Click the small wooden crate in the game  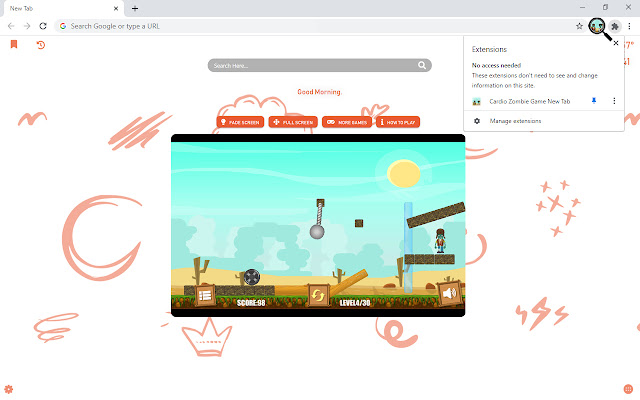[359, 223]
